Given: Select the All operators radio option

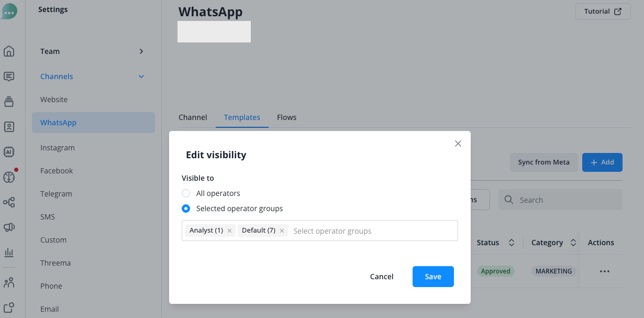Looking at the screenshot, I should [x=186, y=193].
